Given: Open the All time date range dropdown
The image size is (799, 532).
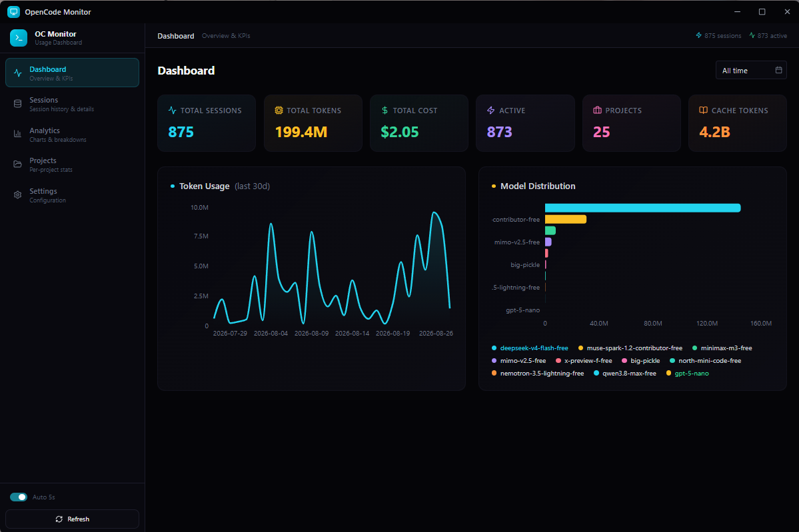Looking at the screenshot, I should click(x=751, y=71).
